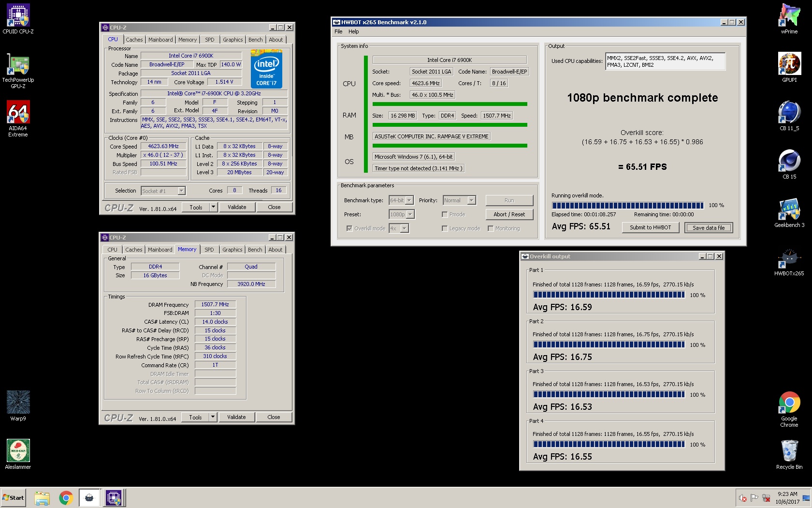Open TechPowerUp GPU-Z desktop icon
The width and height of the screenshot is (812, 508).
click(18, 71)
